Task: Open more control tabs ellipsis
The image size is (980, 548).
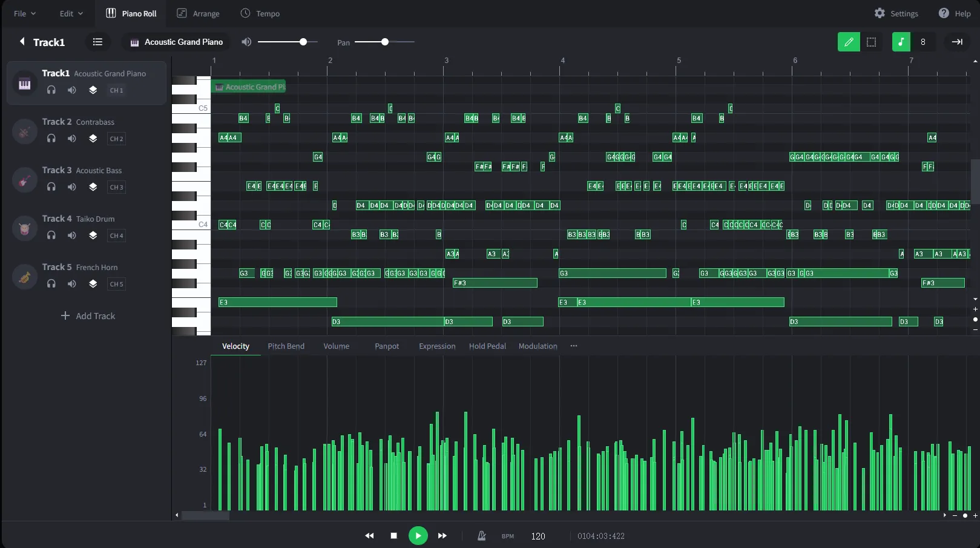Action: 574,346
